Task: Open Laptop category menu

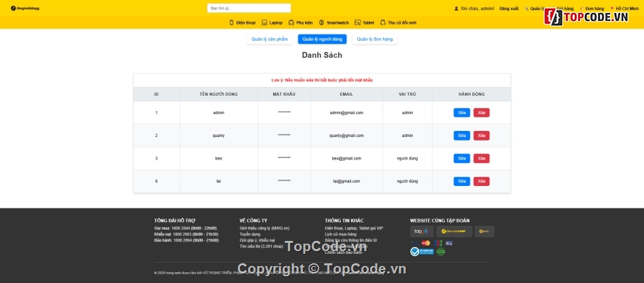Action: [x=276, y=22]
